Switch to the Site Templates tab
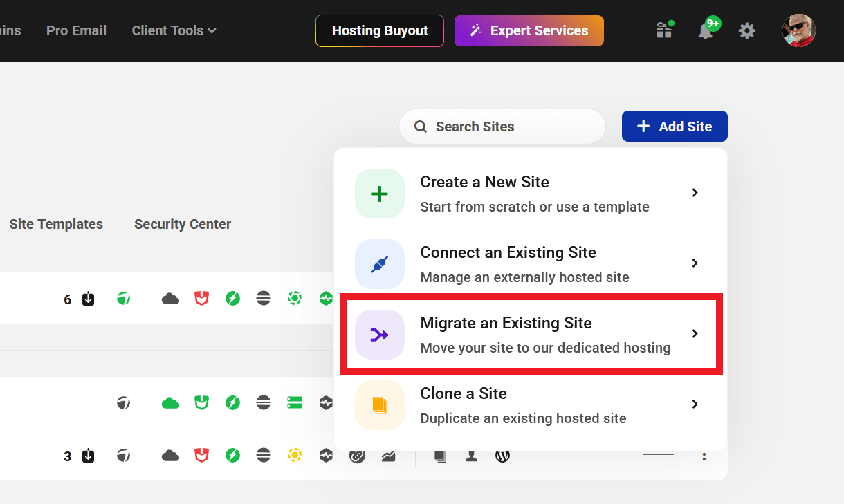Screen dimensions: 844x504 point(56,224)
